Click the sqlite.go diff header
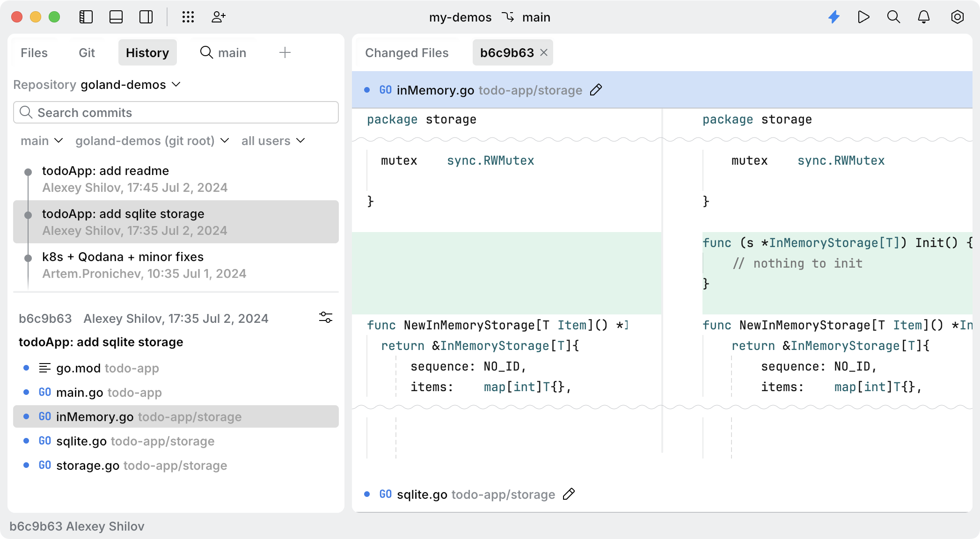980x539 pixels. pyautogui.click(x=662, y=494)
